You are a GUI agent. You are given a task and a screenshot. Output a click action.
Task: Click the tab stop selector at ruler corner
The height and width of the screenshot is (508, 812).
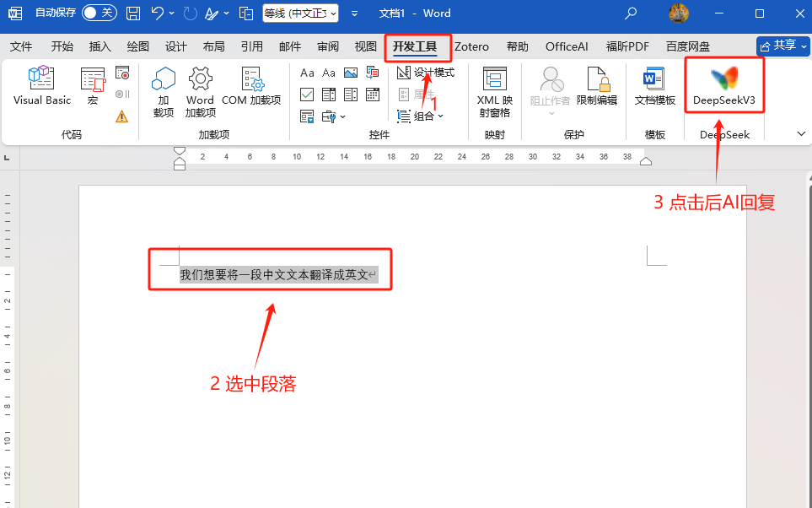click(7, 158)
